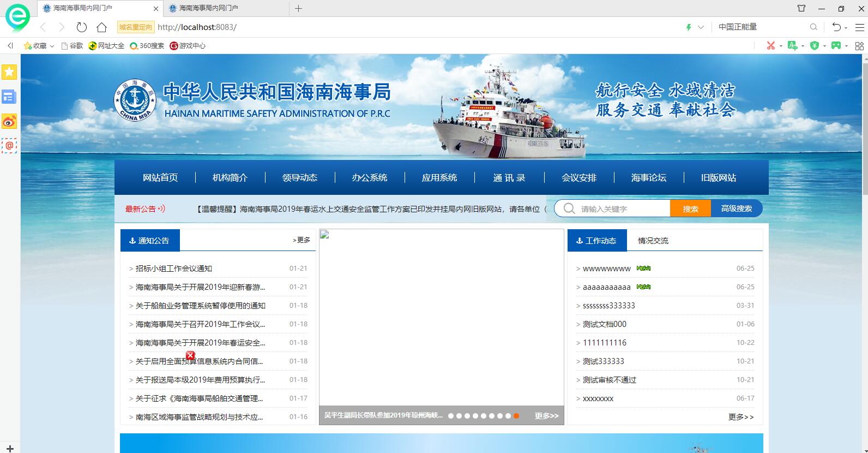Open 机构简介 in the navigation bar
Image resolution: width=868 pixels, height=453 pixels.
point(230,177)
